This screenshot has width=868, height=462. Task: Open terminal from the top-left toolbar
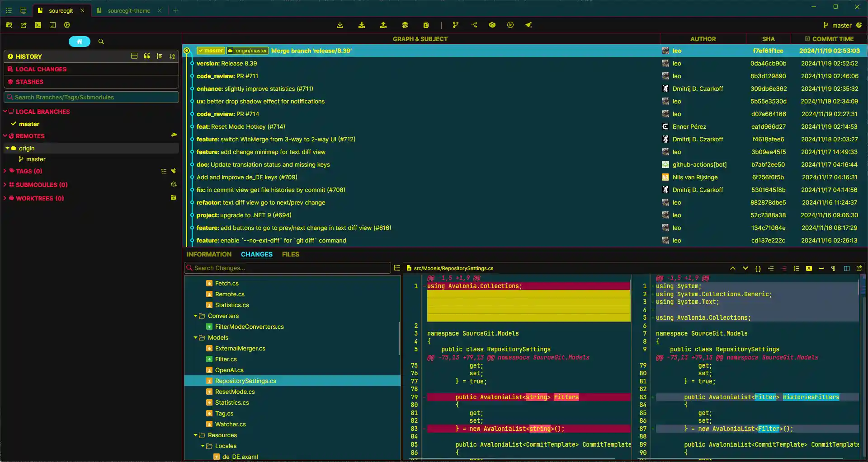click(38, 25)
